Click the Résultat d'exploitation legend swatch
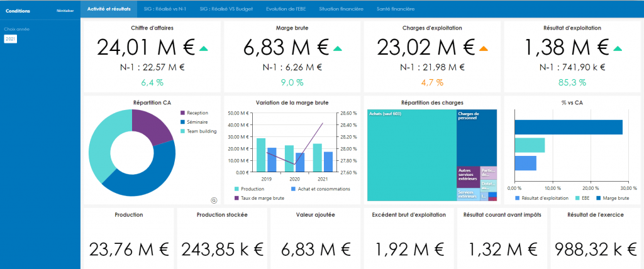This screenshot has height=269, width=644. point(518,198)
